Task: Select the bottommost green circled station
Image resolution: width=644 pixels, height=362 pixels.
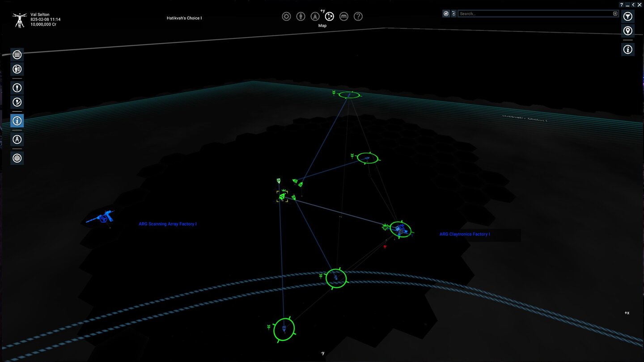Action: pos(284,330)
